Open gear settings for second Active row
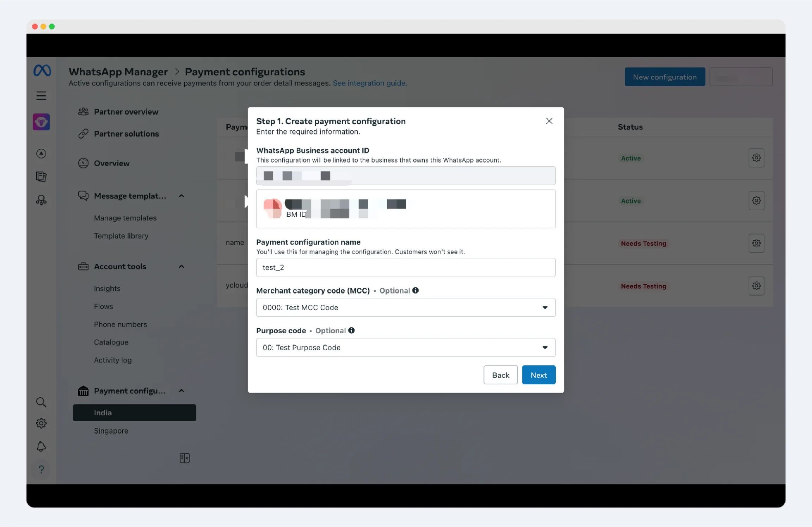 [x=756, y=200]
